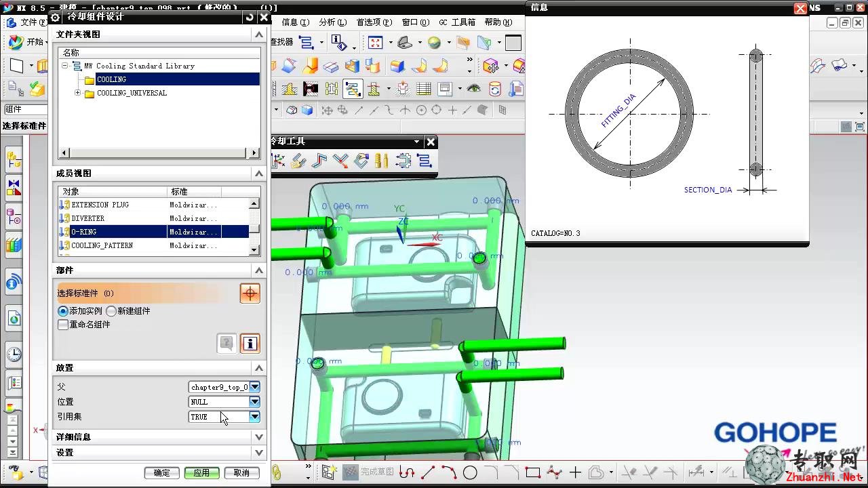Screen dimensions: 868x488
Task: Click the colorful books library icon in left sidebar
Action: [14, 245]
